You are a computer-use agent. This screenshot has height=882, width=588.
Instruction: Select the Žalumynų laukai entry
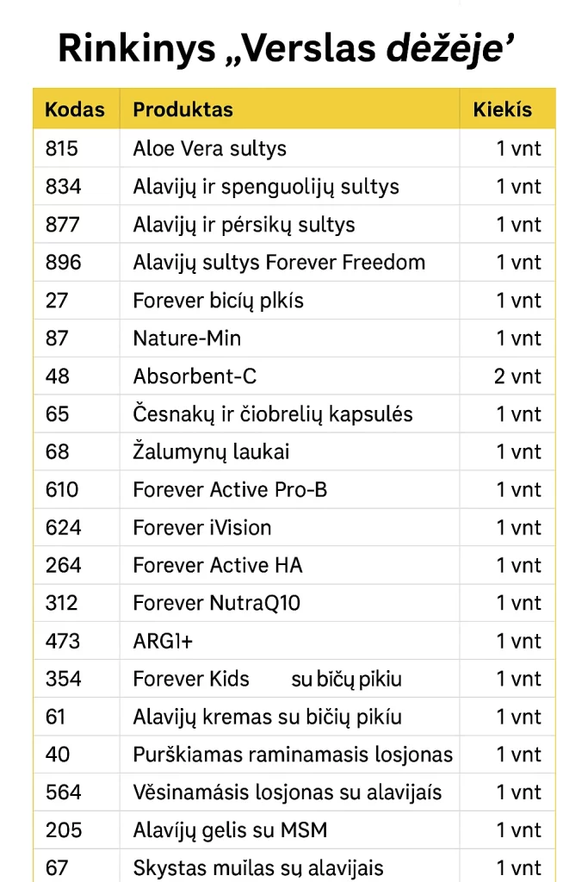click(211, 452)
